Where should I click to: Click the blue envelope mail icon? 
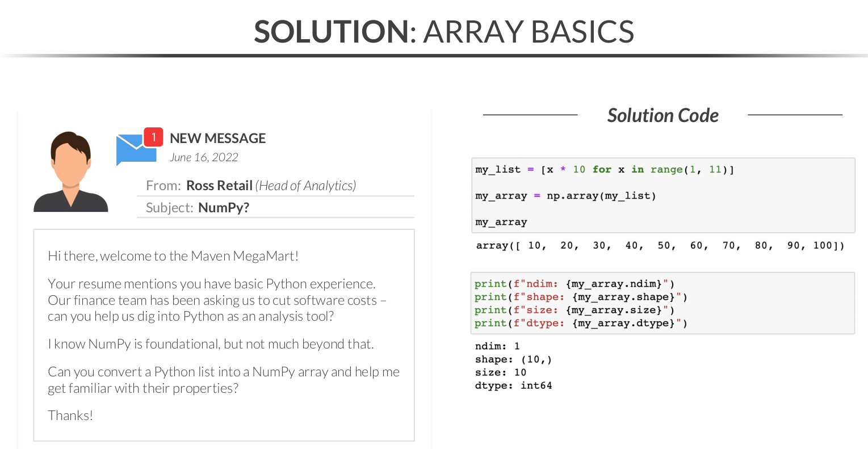[135, 150]
